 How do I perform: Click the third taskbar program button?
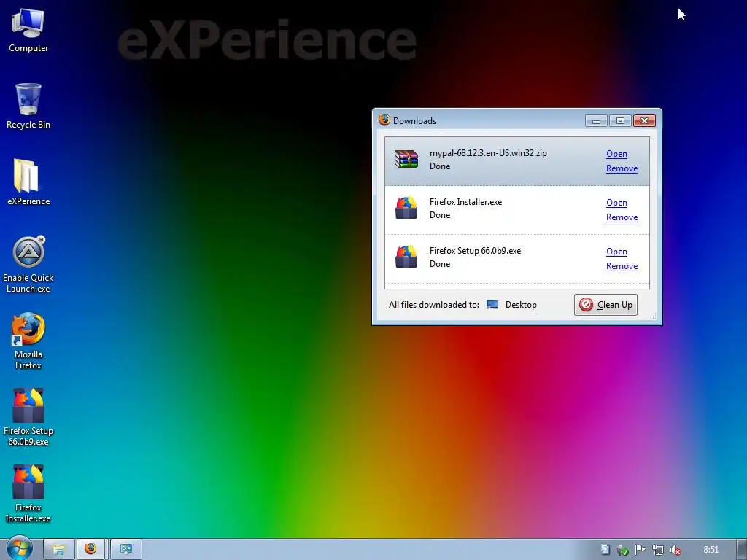(x=125, y=550)
